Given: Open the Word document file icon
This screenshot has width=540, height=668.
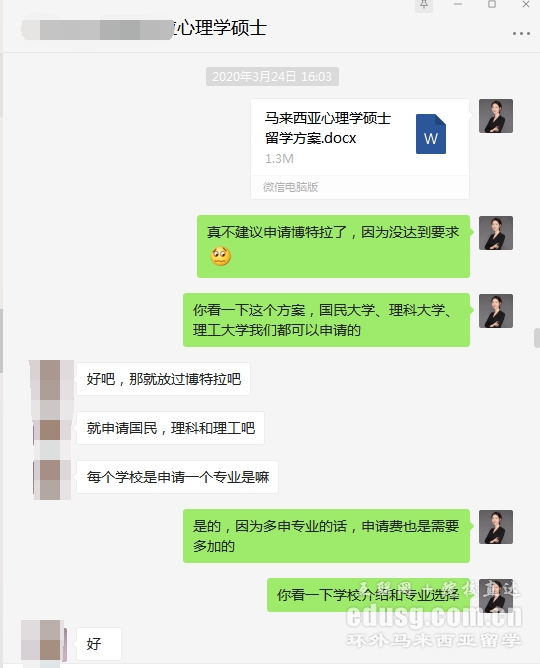Looking at the screenshot, I should tap(431, 134).
